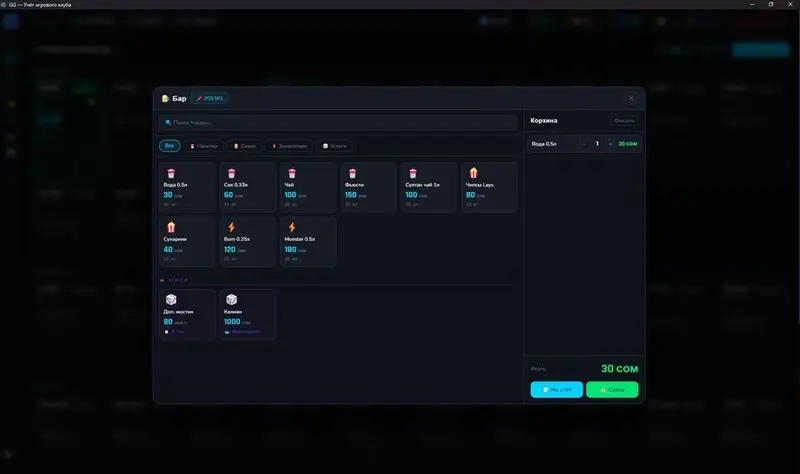Viewport: 800px width, 474px height.
Task: Add Султан чай 1л to cart
Action: coord(429,187)
